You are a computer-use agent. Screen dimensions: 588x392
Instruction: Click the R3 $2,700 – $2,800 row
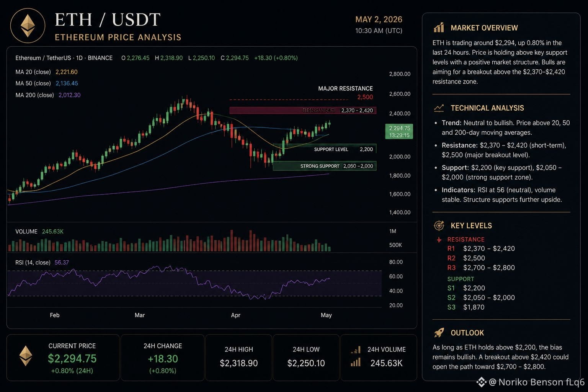click(481, 268)
